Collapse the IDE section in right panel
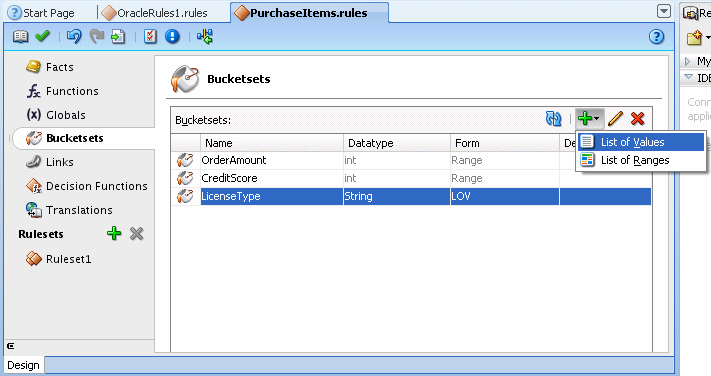 [x=688, y=77]
